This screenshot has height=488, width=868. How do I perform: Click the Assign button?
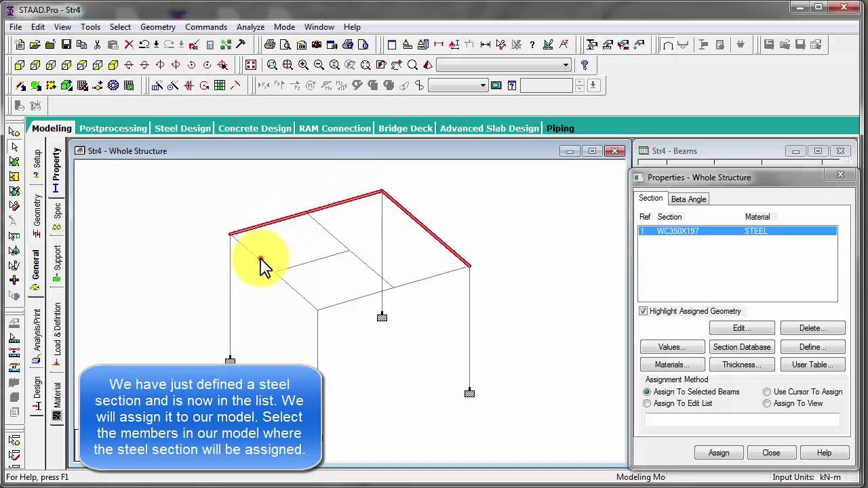[719, 453]
